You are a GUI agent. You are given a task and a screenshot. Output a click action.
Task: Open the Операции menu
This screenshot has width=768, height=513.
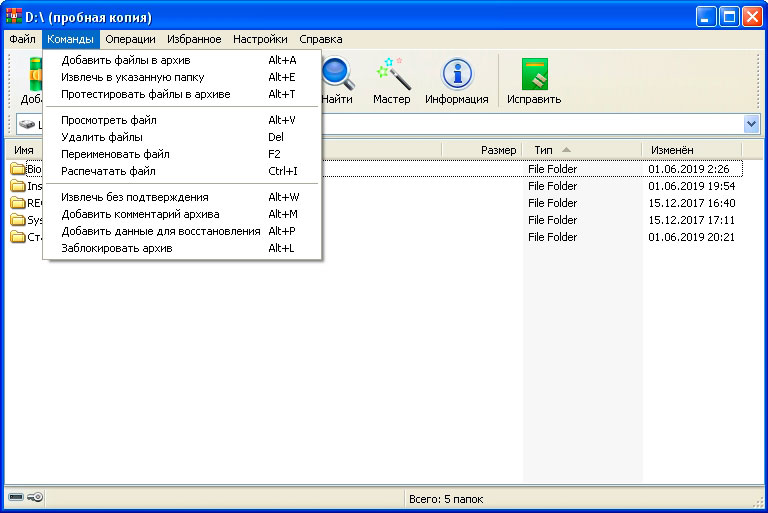tap(130, 39)
